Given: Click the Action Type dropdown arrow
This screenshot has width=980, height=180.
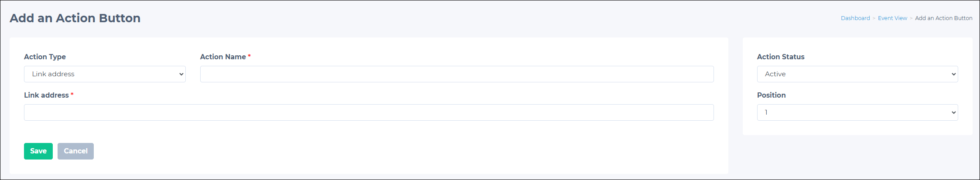Looking at the screenshot, I should tap(181, 74).
